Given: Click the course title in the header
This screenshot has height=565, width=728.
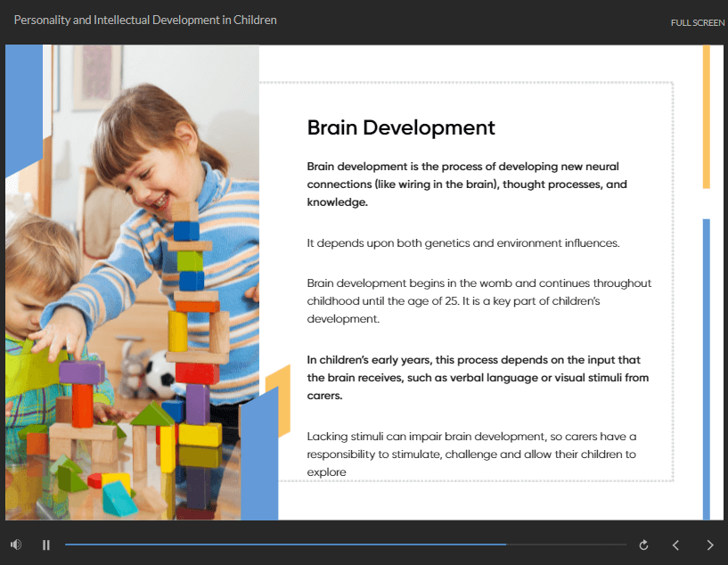Looking at the screenshot, I should coord(145,20).
